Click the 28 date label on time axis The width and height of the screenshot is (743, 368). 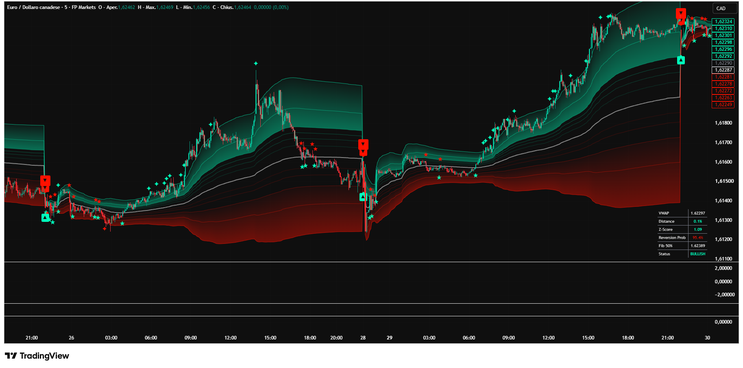[363, 338]
